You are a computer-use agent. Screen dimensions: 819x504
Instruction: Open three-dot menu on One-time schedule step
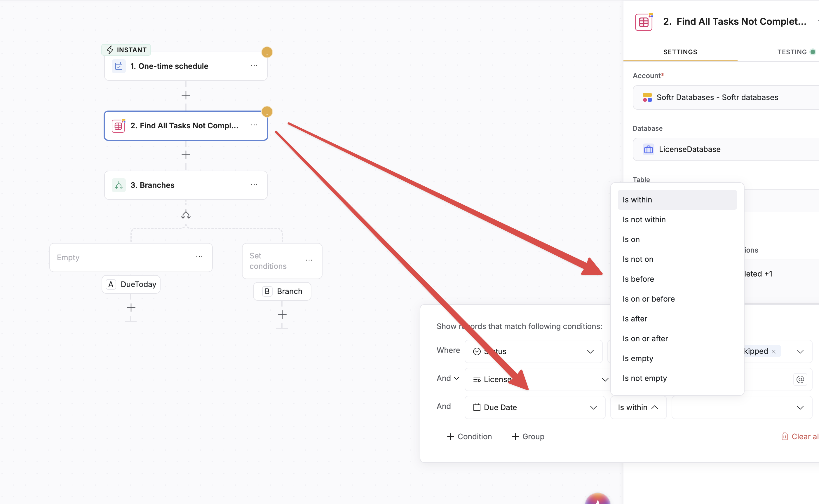[x=254, y=66]
